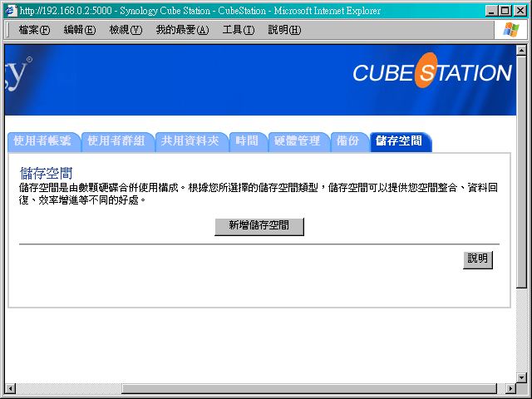
Task: Open the 檢視(V) menu
Action: click(x=126, y=30)
